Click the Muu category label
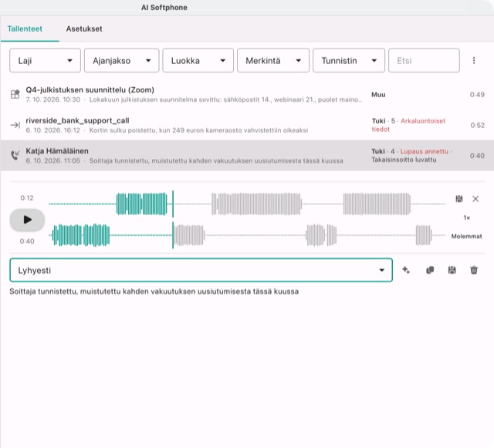The image size is (494, 448). [x=378, y=94]
